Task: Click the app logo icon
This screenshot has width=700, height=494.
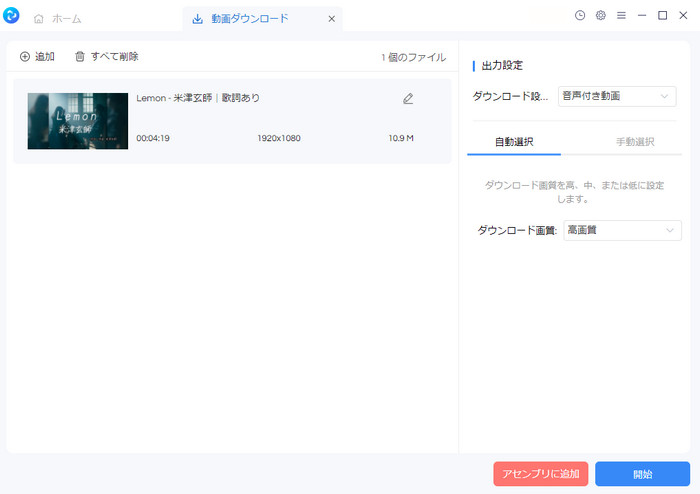Action: pyautogui.click(x=11, y=16)
